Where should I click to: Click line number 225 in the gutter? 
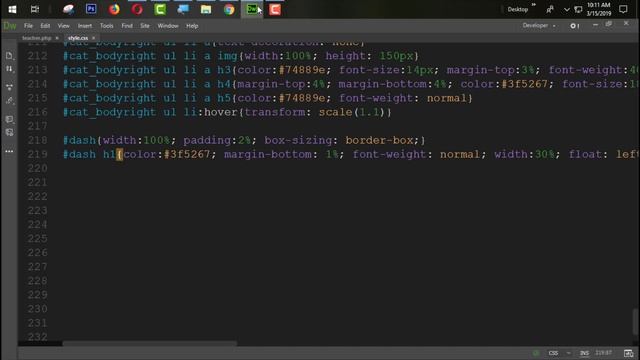tap(38, 238)
